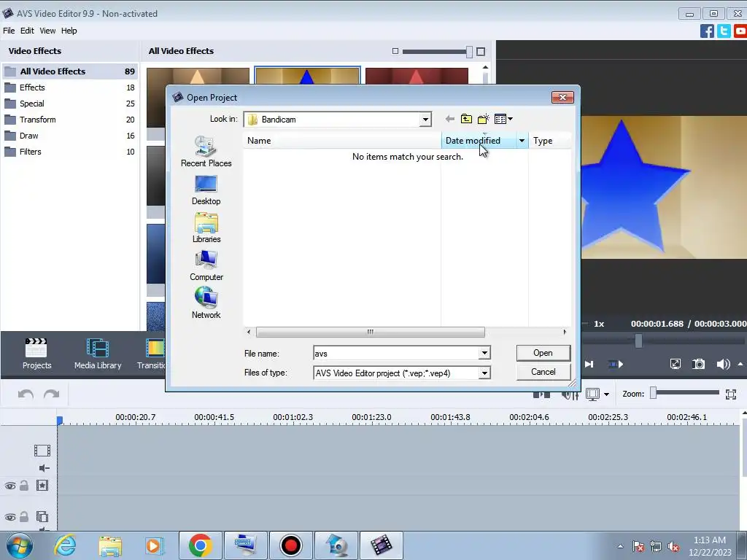This screenshot has width=747, height=560.
Task: Open AVS Facebook page icon
Action: (707, 31)
